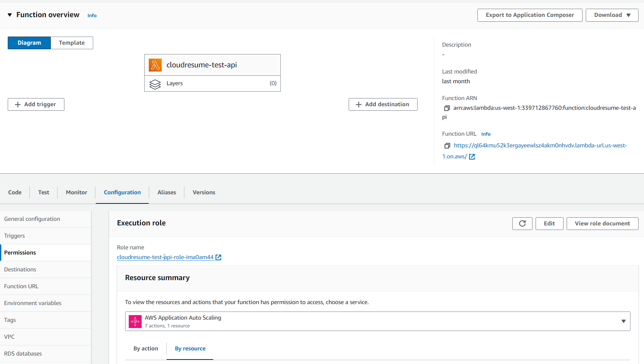The width and height of the screenshot is (644, 364).
Task: Select the By resource tab
Action: pos(190,348)
